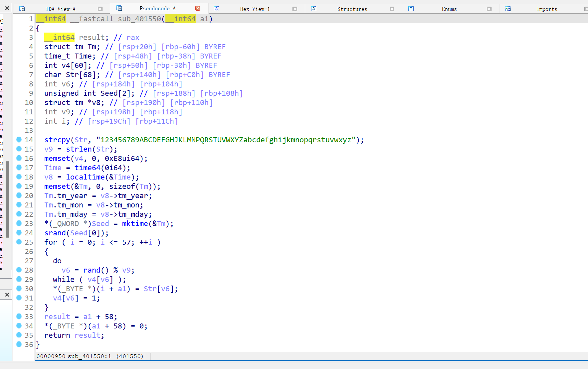The height and width of the screenshot is (369, 588).
Task: Close the Hex View-1 tab
Action: coord(294,9)
